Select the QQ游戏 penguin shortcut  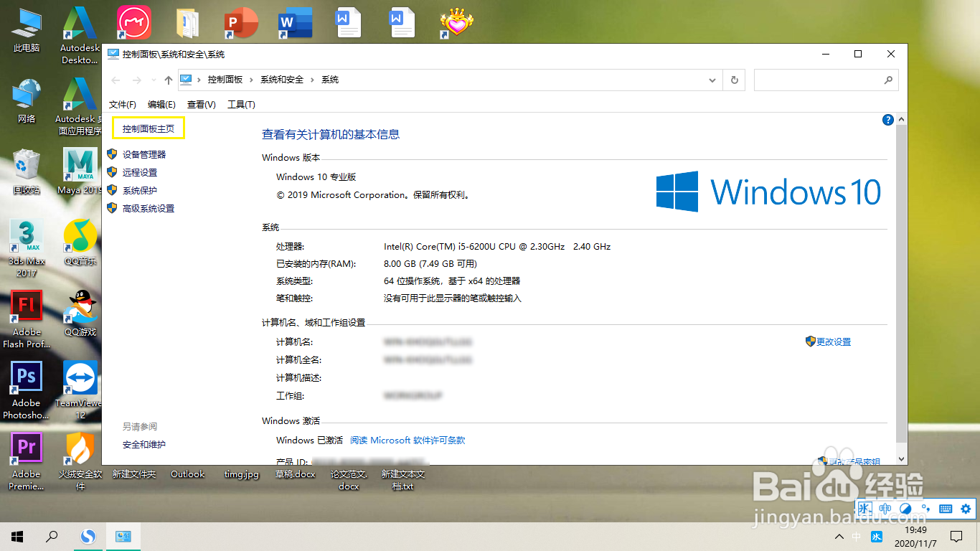point(80,314)
